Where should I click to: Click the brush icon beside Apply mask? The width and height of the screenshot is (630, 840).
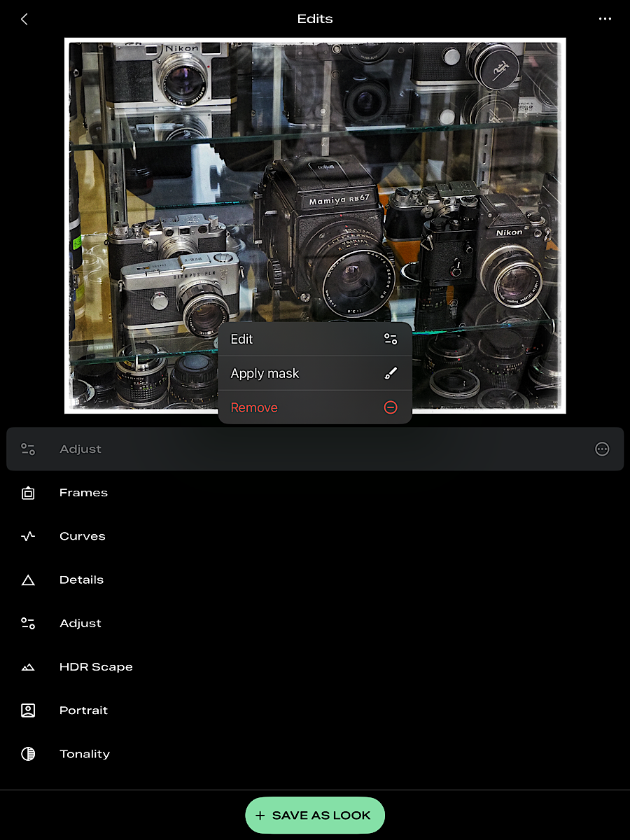coord(391,373)
